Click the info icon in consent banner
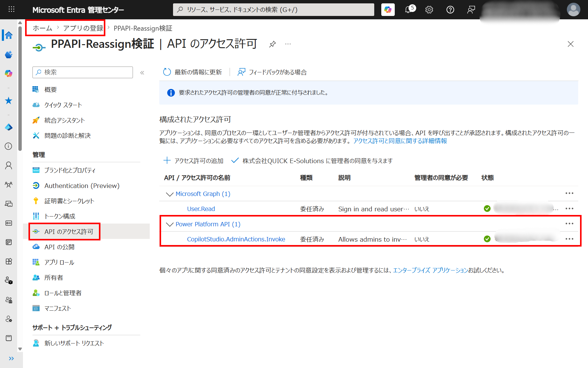This screenshot has width=588, height=368. [171, 93]
